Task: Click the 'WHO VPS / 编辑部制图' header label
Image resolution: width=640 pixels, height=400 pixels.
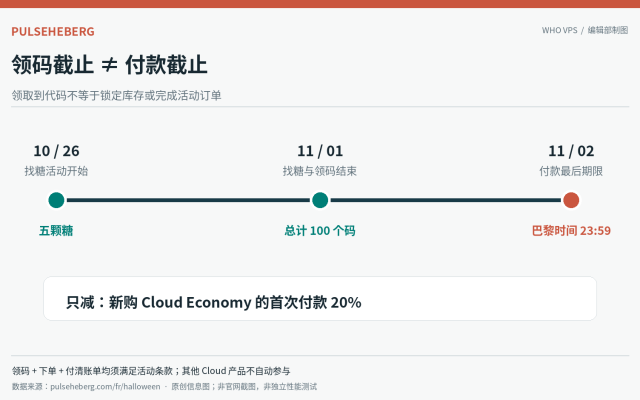Action: (585, 30)
